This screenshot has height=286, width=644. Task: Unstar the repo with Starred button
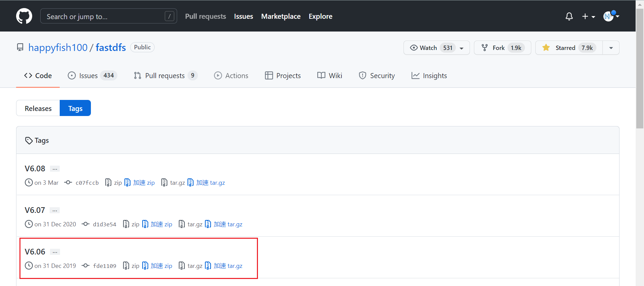pyautogui.click(x=569, y=48)
